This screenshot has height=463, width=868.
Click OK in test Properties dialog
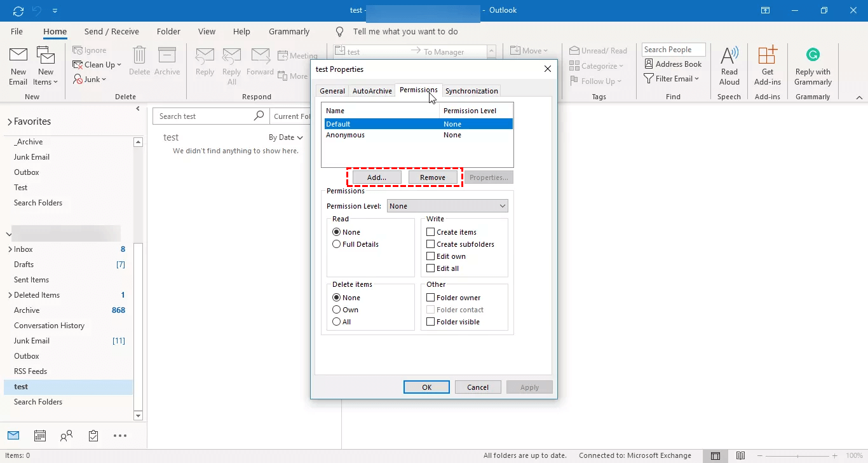pyautogui.click(x=426, y=387)
